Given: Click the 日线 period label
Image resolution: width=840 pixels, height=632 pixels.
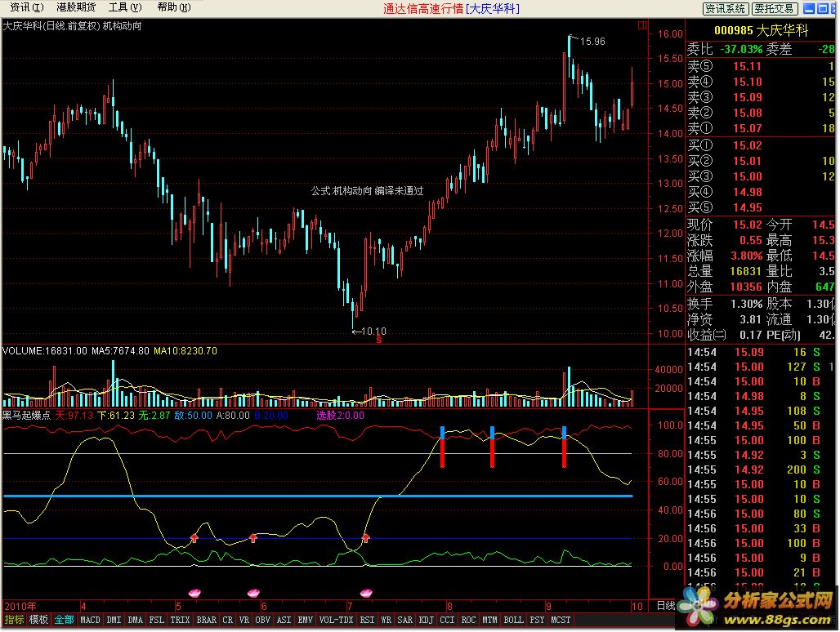Looking at the screenshot, I should 666,605.
